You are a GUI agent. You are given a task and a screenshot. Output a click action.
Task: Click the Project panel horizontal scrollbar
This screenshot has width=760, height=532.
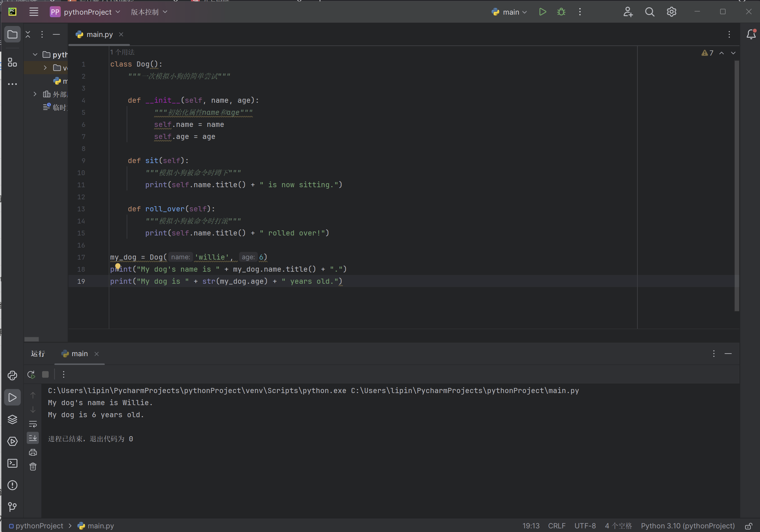[x=31, y=339]
